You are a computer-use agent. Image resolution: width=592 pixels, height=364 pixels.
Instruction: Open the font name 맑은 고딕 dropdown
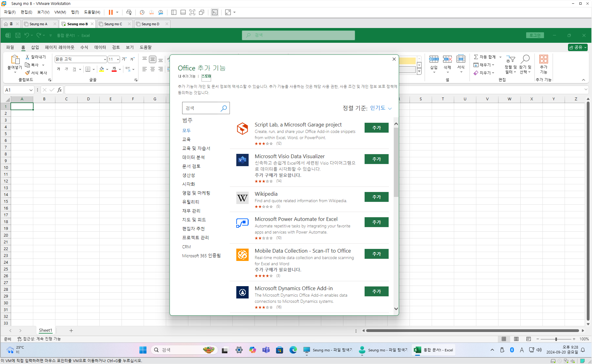105,59
